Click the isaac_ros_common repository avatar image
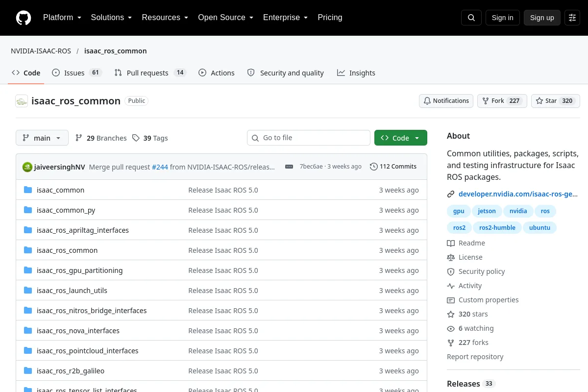This screenshot has width=588, height=392. (x=22, y=101)
